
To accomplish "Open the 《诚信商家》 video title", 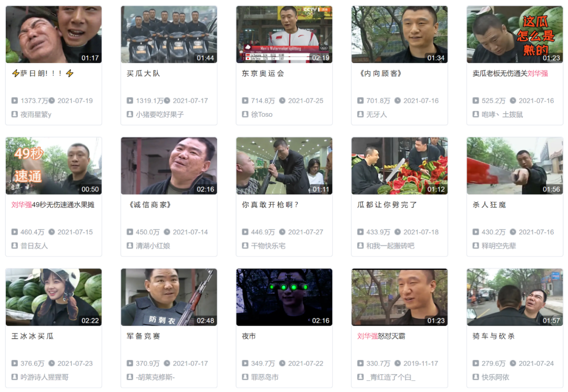I will [x=148, y=205].
